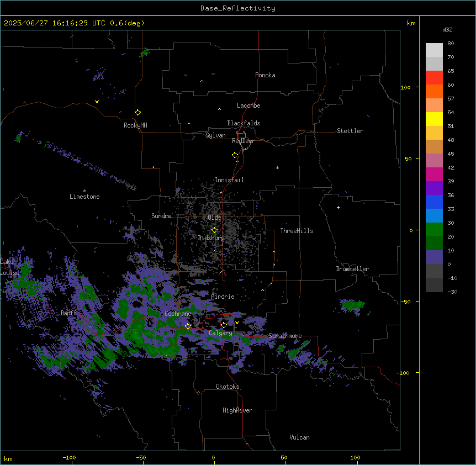
Task: Click the Lake Louise label
Action: [x=9, y=267]
